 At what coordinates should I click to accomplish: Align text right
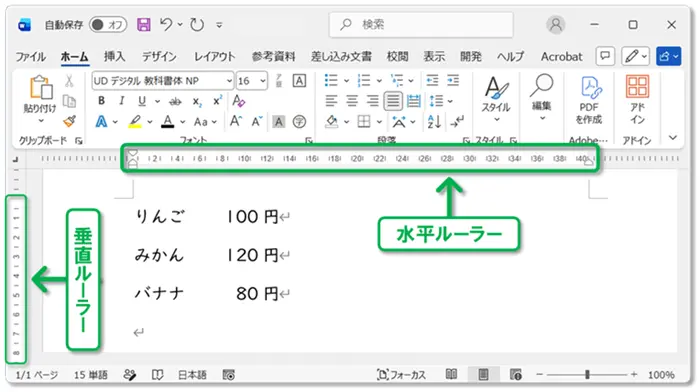[372, 101]
